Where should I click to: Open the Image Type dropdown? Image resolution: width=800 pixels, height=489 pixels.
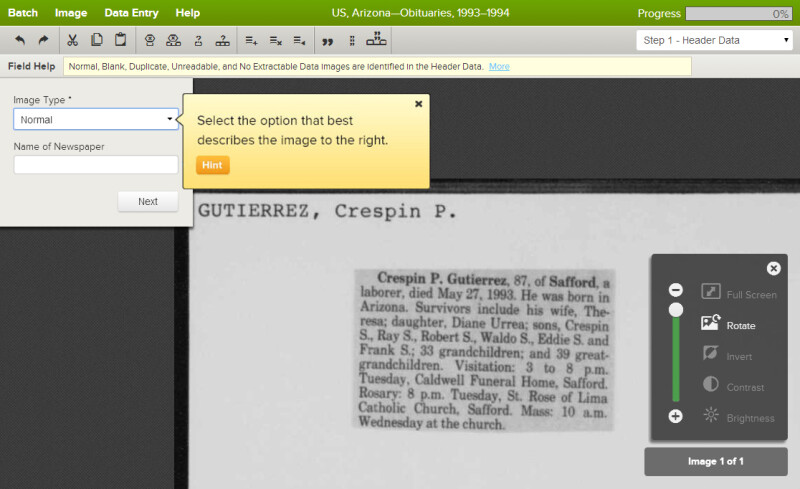coord(96,119)
